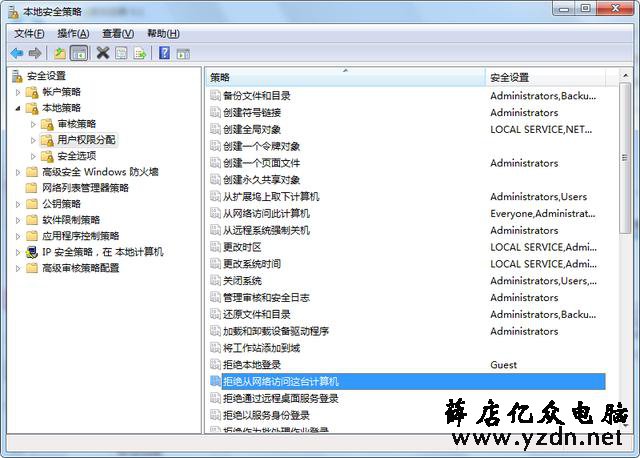
Task: Toggle the show/hide console tree icon
Action: (79, 53)
